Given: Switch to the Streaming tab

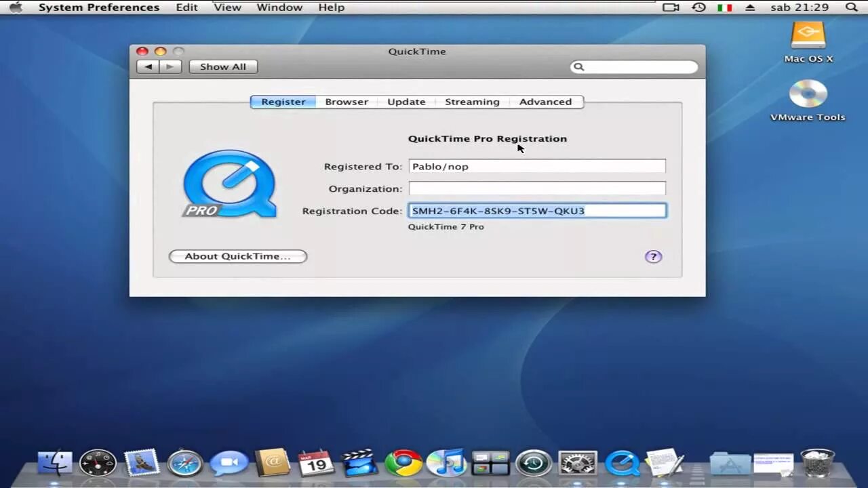Looking at the screenshot, I should point(472,102).
